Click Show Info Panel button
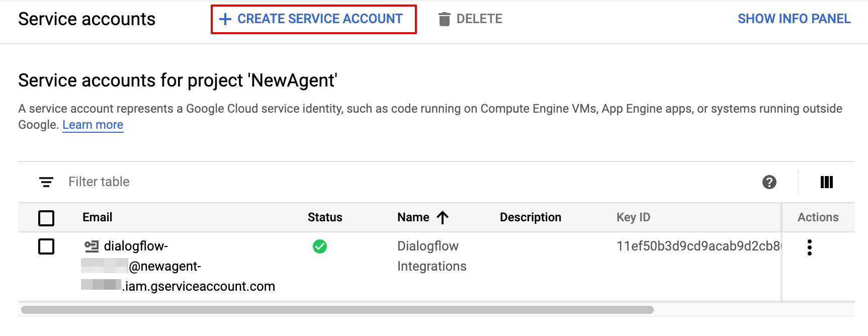 [794, 19]
